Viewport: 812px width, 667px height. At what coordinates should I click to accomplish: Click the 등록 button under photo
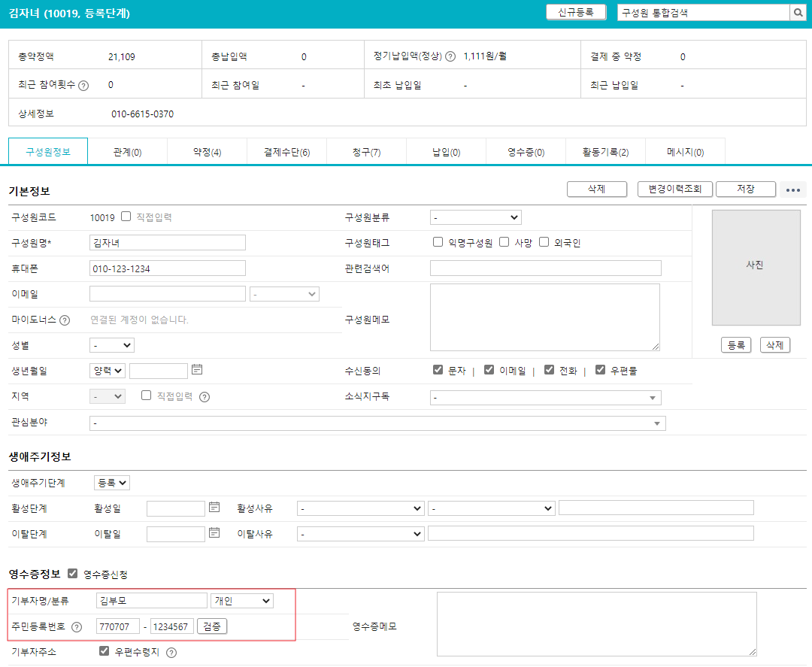tap(736, 345)
